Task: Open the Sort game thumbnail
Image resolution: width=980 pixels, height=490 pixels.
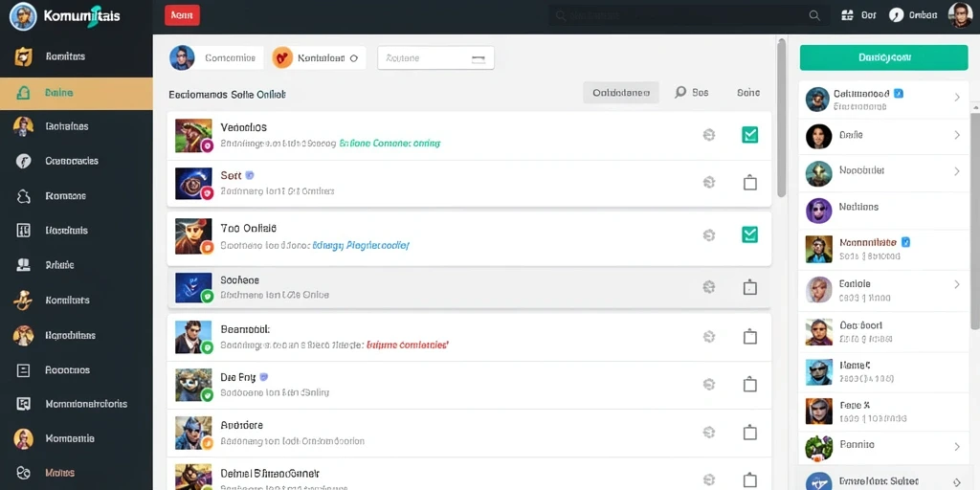Action: [193, 183]
